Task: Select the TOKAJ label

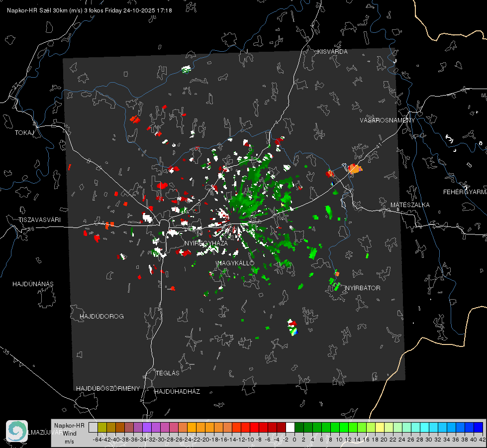Action: click(x=24, y=133)
